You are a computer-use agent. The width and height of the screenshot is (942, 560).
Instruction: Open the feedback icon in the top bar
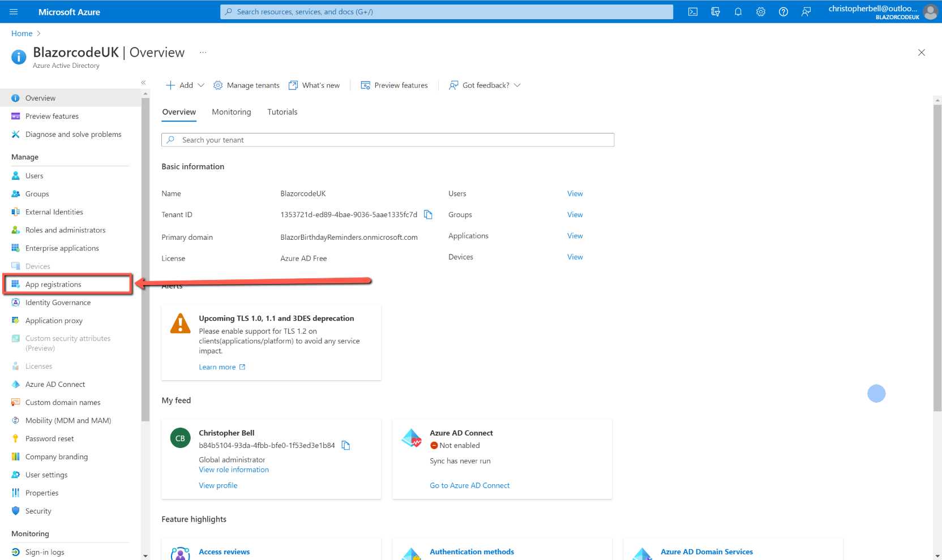pyautogui.click(x=806, y=11)
